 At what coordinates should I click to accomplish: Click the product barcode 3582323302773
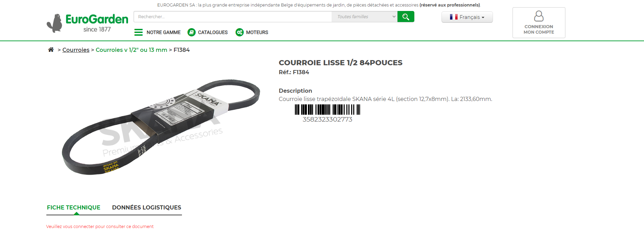click(x=327, y=114)
